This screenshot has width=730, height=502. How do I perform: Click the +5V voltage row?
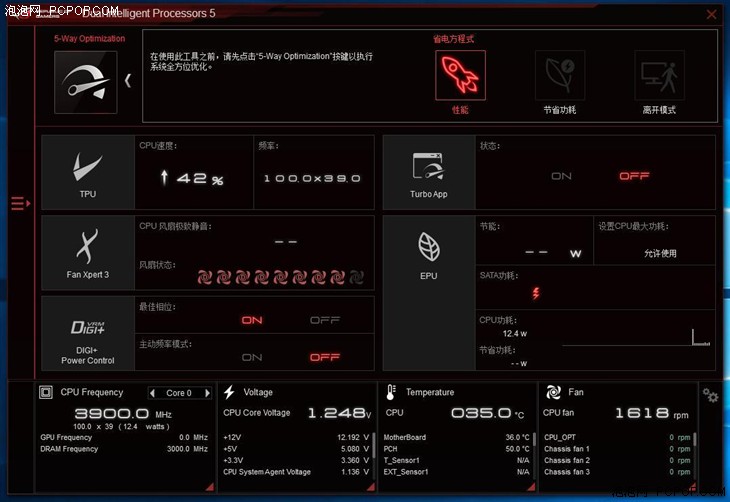coord(296,449)
